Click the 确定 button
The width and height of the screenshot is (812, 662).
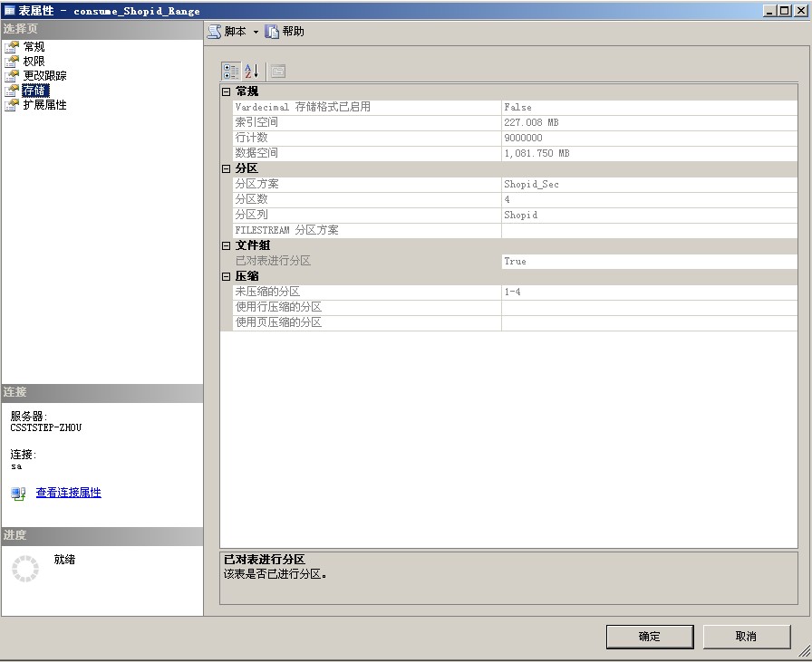click(649, 637)
